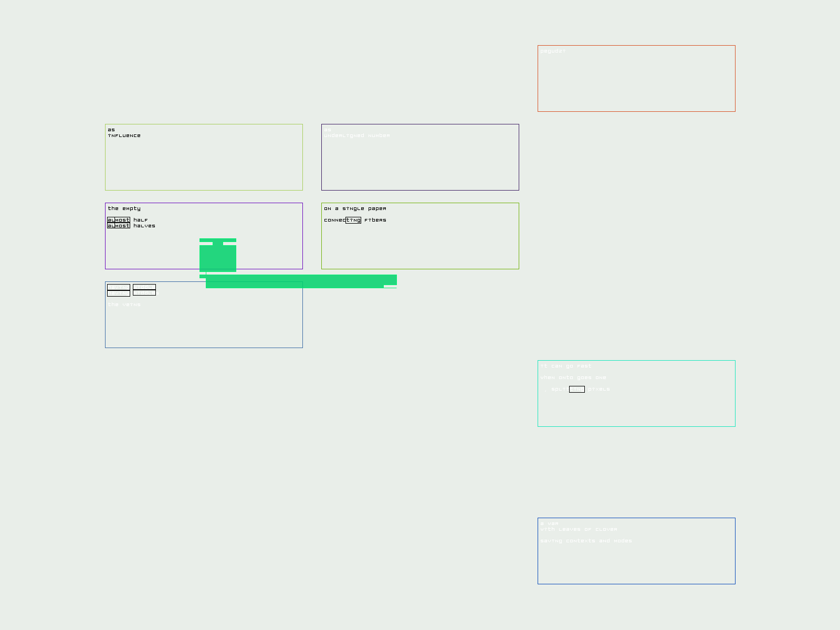Image resolution: width=840 pixels, height=630 pixels.
Task: Click the boxed "ting" in "splitting"
Action: [576, 389]
